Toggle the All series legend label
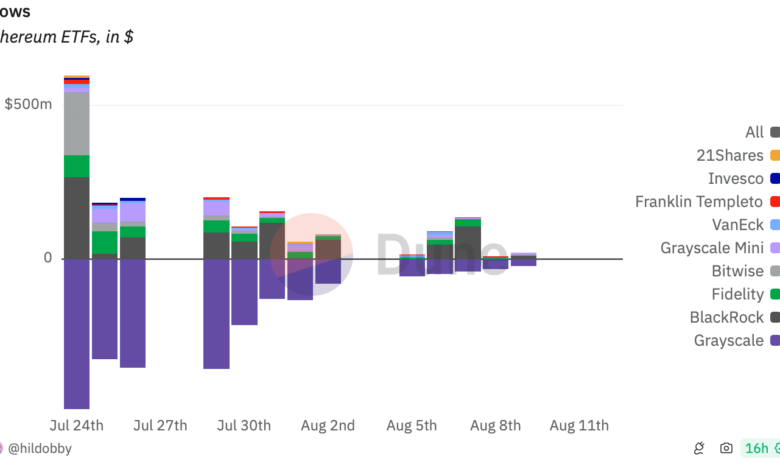Image resolution: width=780 pixels, height=470 pixels. [754, 132]
